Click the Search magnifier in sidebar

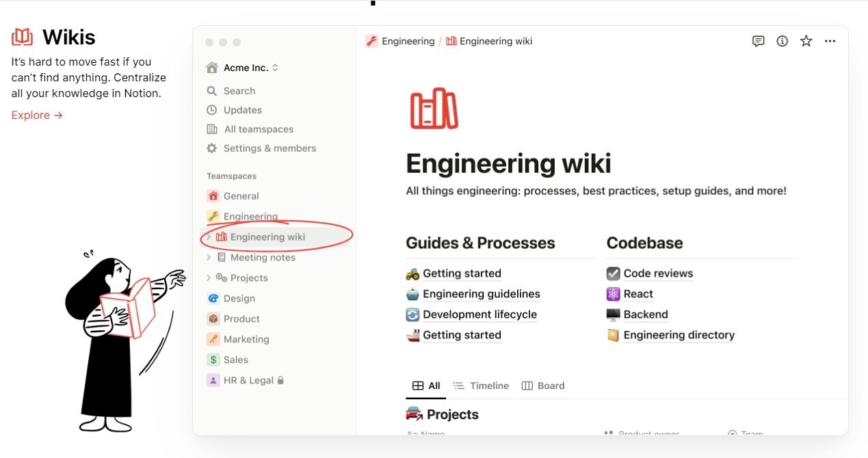(x=212, y=91)
